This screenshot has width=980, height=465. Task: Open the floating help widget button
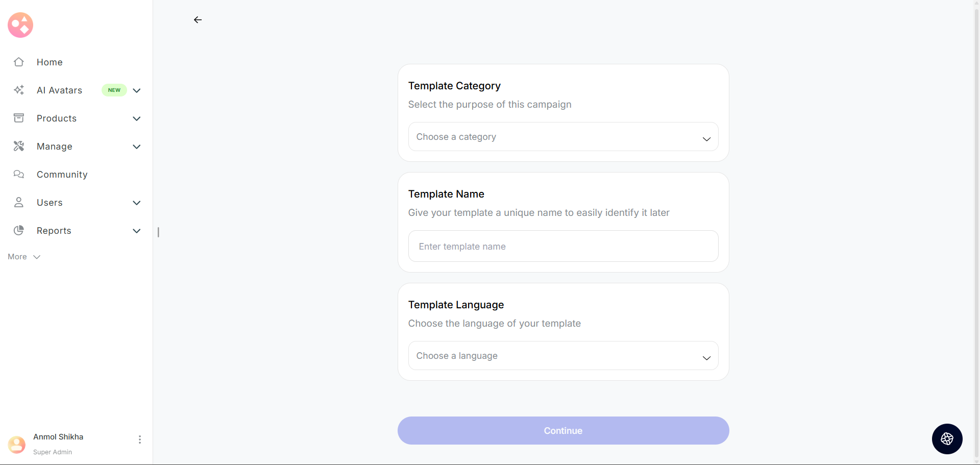[947, 438]
